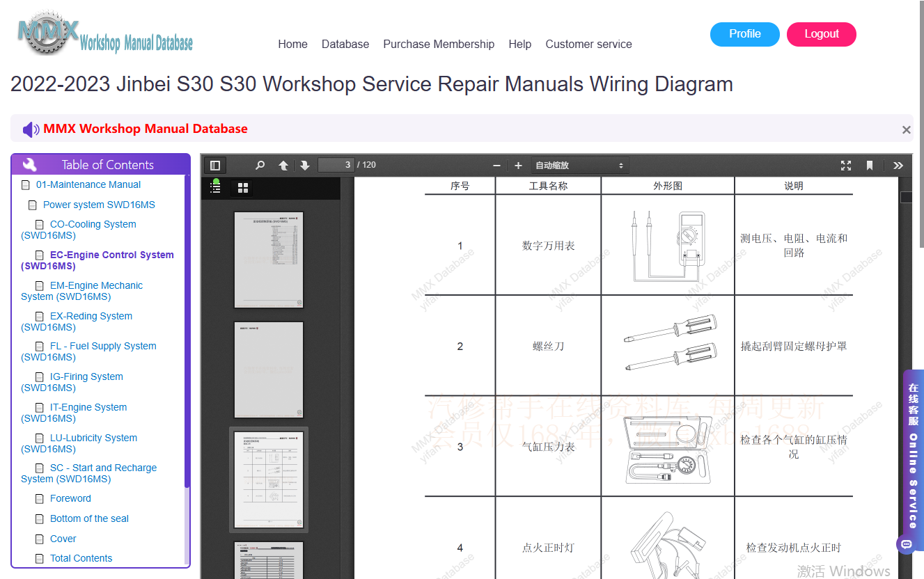This screenshot has width=924, height=579.
Task: Open the Cover entry
Action: [x=63, y=539]
